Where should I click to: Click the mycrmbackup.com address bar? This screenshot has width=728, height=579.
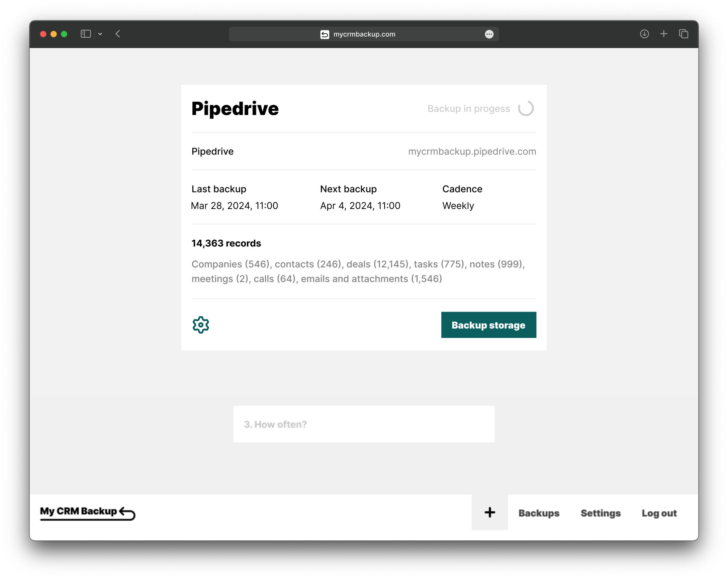tap(364, 34)
